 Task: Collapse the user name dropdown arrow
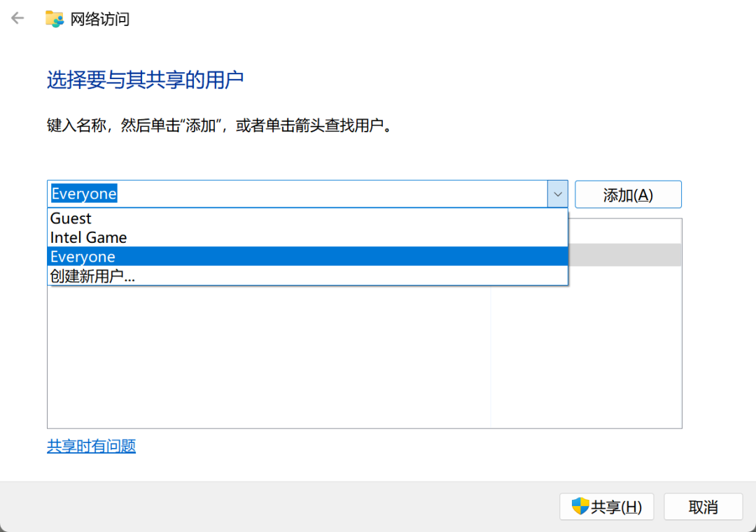pos(557,194)
